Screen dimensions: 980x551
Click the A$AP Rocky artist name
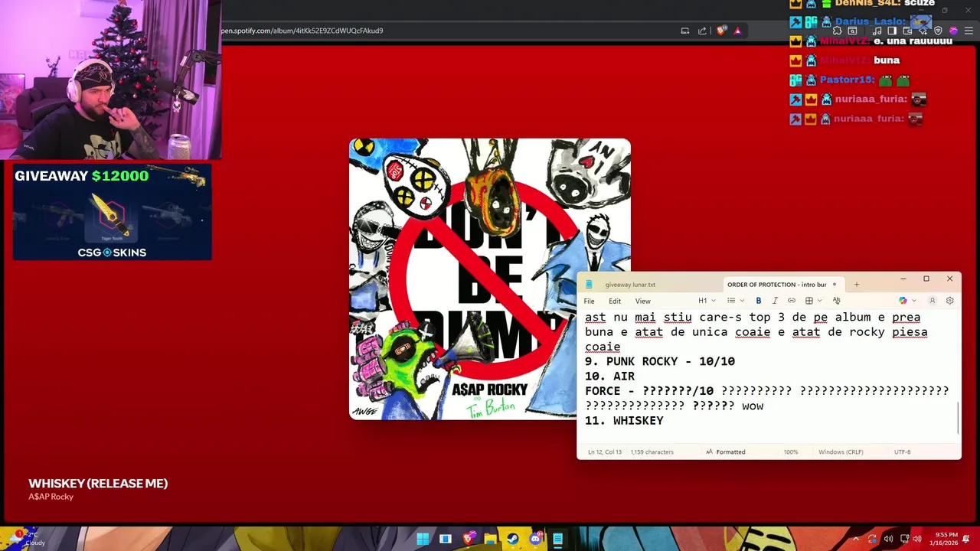click(51, 497)
